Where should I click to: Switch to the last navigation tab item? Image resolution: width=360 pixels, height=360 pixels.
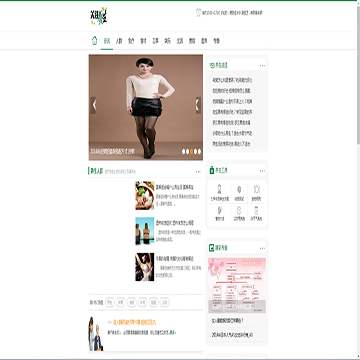[217, 41]
